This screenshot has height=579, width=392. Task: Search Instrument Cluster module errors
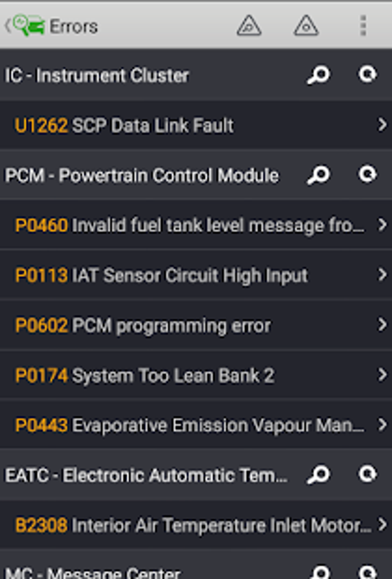(319, 75)
